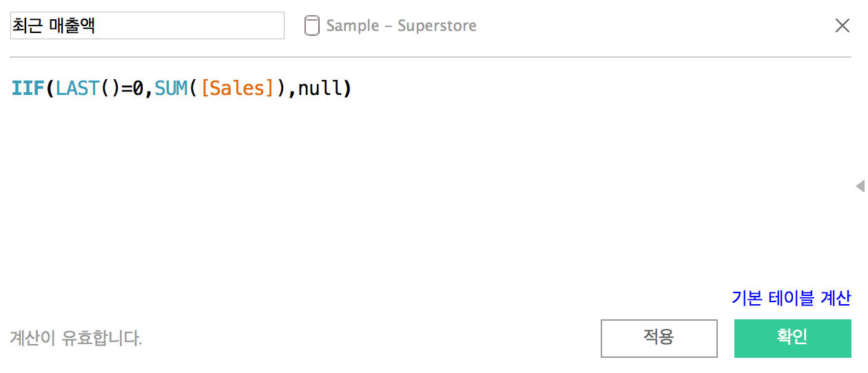The image size is (868, 373).
Task: Expand the function reference panel arrow
Action: point(860,186)
